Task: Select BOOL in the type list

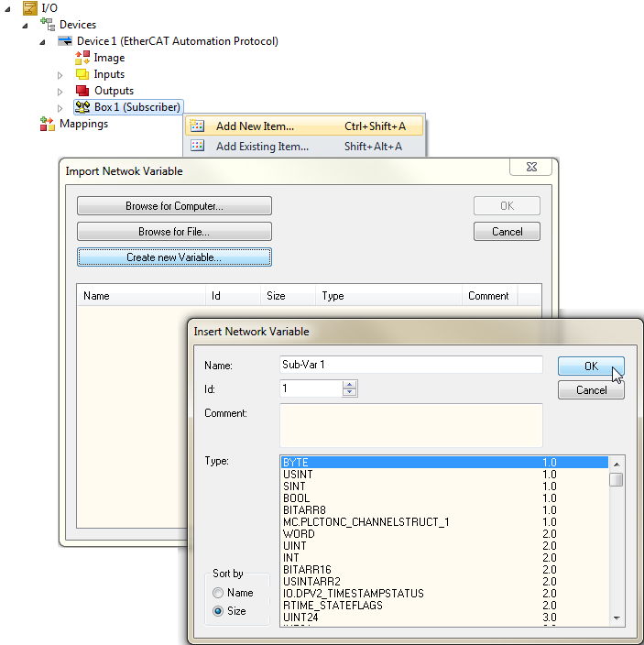Action: pyautogui.click(x=444, y=498)
